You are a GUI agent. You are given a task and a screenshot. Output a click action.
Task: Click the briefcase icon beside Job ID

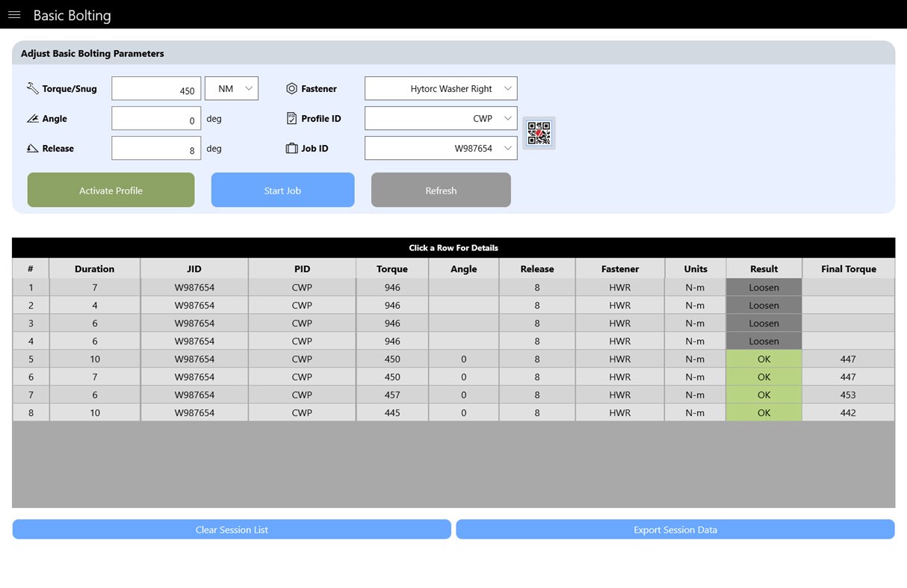pyautogui.click(x=291, y=148)
